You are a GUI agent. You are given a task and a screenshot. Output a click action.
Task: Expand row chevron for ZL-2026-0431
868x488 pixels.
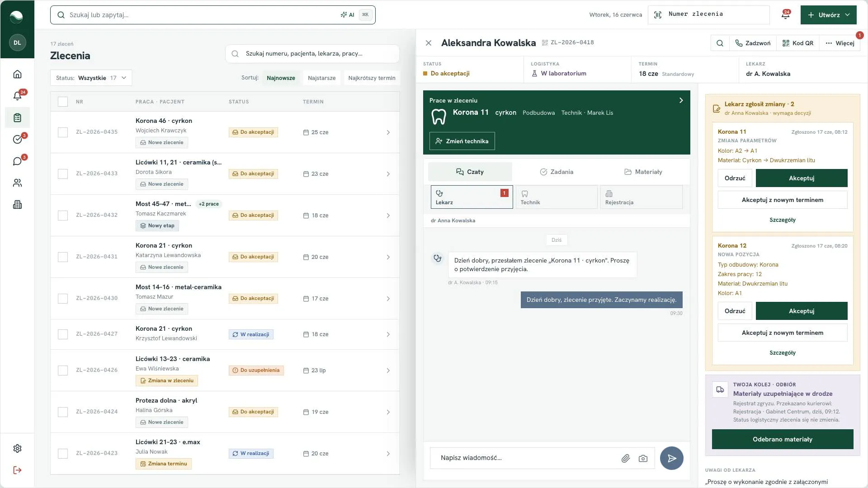coord(388,257)
